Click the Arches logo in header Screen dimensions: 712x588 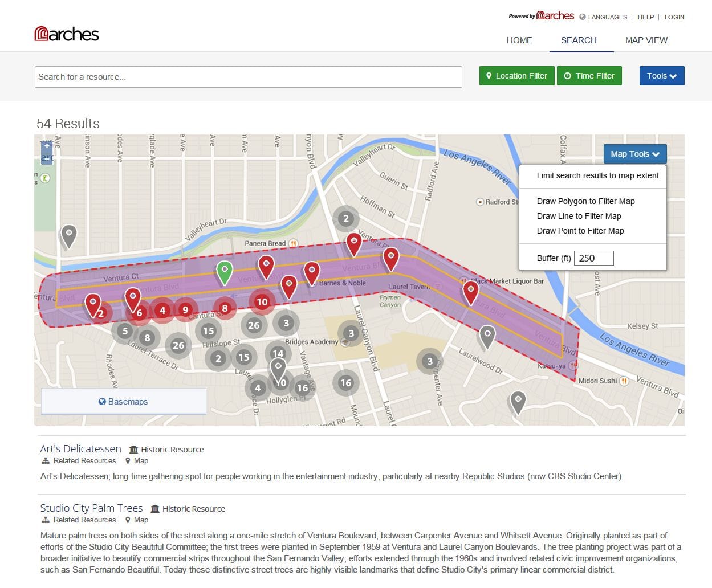click(67, 34)
